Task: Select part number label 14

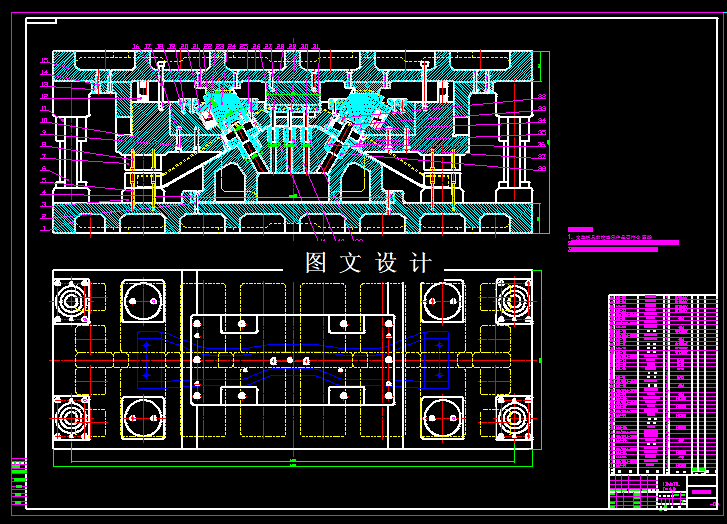Action: pos(45,72)
